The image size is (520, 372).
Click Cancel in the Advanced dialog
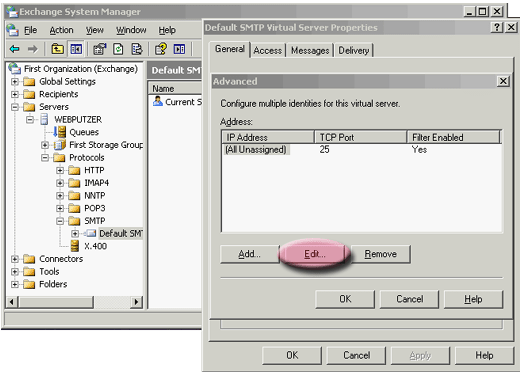tap(409, 299)
